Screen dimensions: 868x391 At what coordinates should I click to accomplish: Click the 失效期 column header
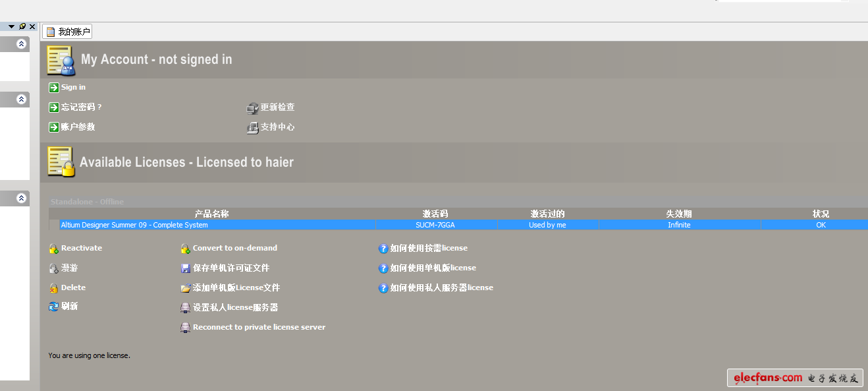pyautogui.click(x=679, y=214)
